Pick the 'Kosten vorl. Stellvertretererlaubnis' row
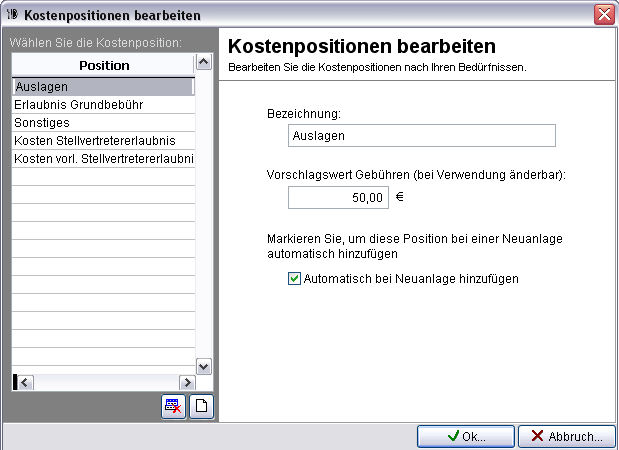 [x=103, y=159]
